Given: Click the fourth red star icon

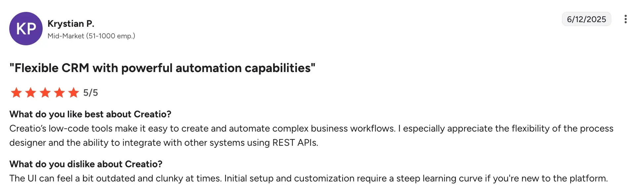Looking at the screenshot, I should click(59, 93).
